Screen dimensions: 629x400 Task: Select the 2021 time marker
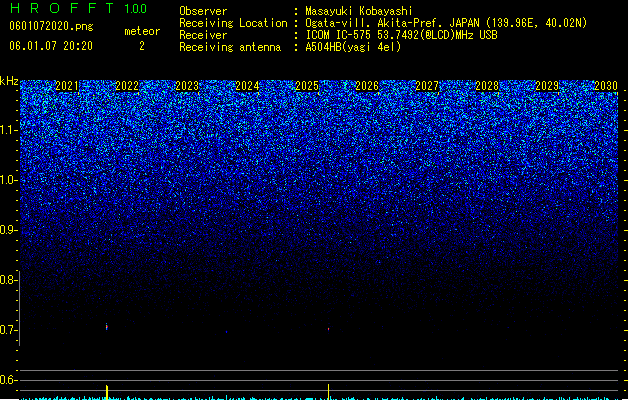click(67, 86)
